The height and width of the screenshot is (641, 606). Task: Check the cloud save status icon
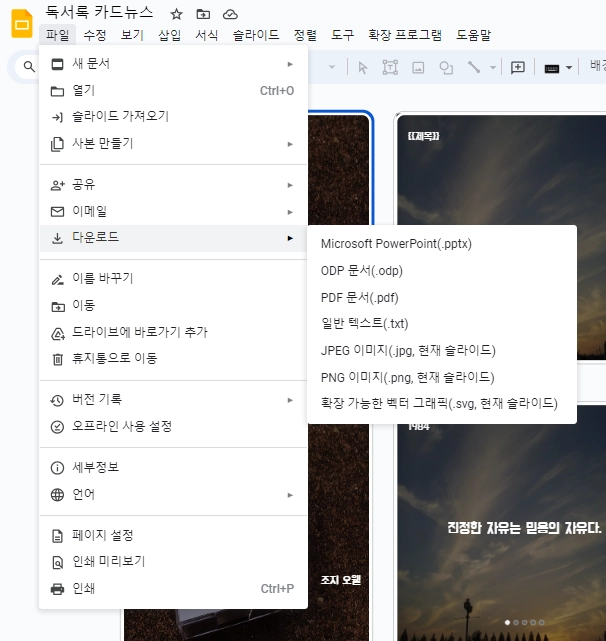(230, 14)
